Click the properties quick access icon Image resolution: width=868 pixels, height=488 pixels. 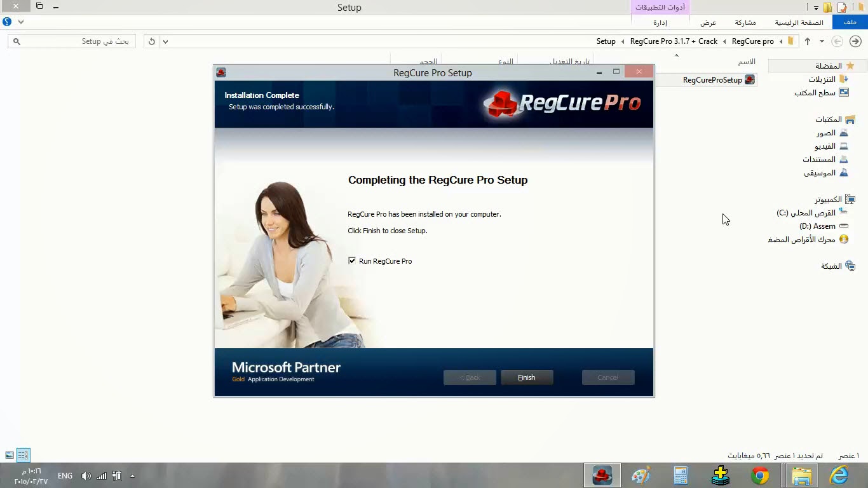(843, 8)
